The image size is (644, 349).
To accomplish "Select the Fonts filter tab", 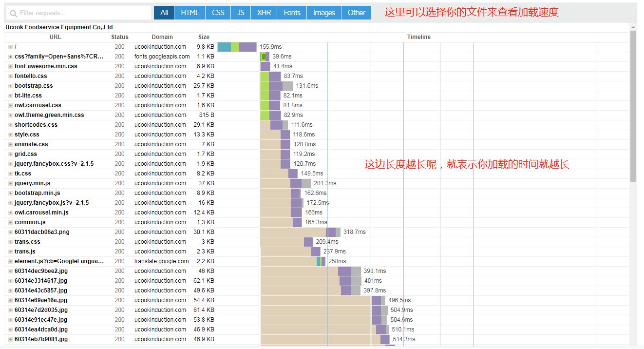I will [291, 13].
